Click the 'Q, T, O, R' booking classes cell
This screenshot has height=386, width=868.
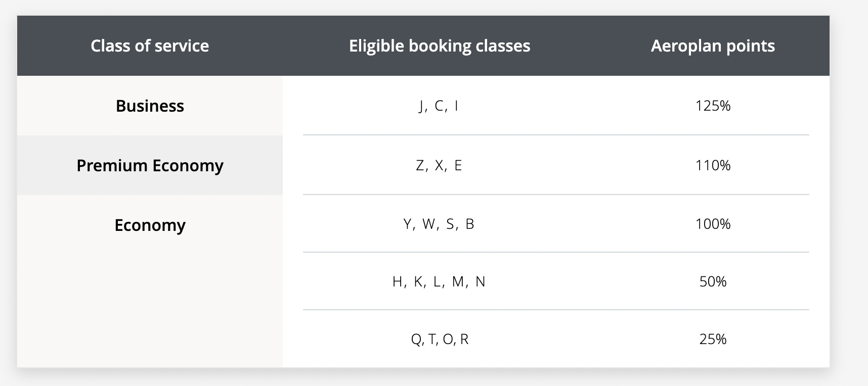click(x=440, y=339)
